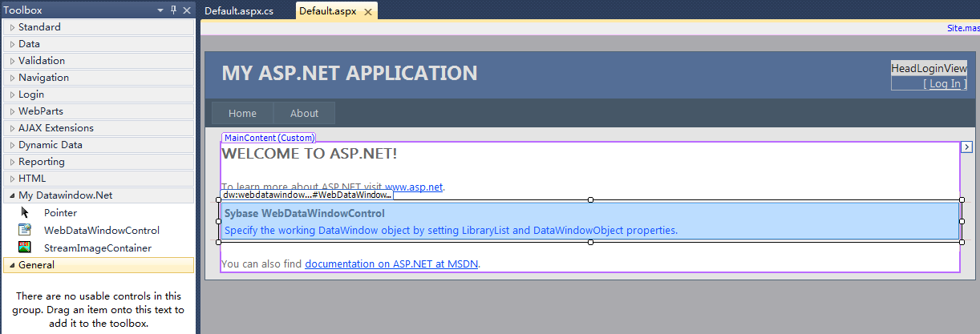Viewport: 980px width, 334px height.
Task: Click the MainContent (Custom) placeholder tag
Action: click(269, 138)
